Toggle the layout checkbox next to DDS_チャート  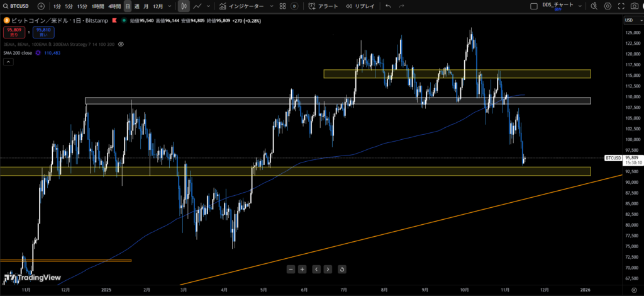pyautogui.click(x=533, y=6)
